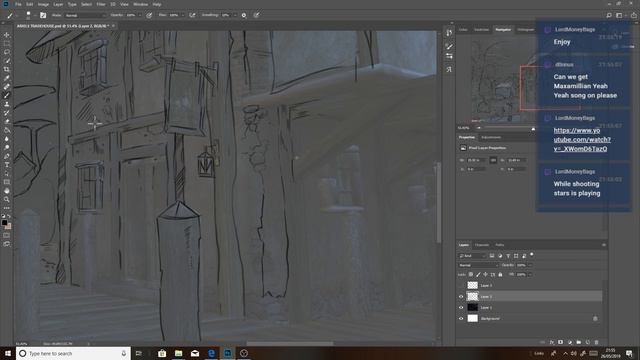Screen dimensions: 640x360
Task: Delete layer with trash icon
Action: click(x=597, y=342)
